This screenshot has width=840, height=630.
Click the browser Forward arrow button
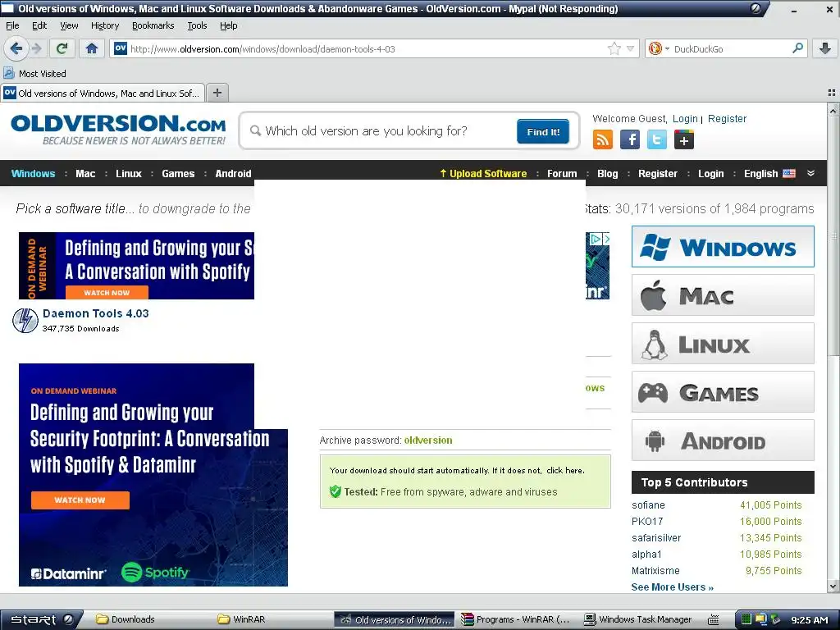[37, 48]
